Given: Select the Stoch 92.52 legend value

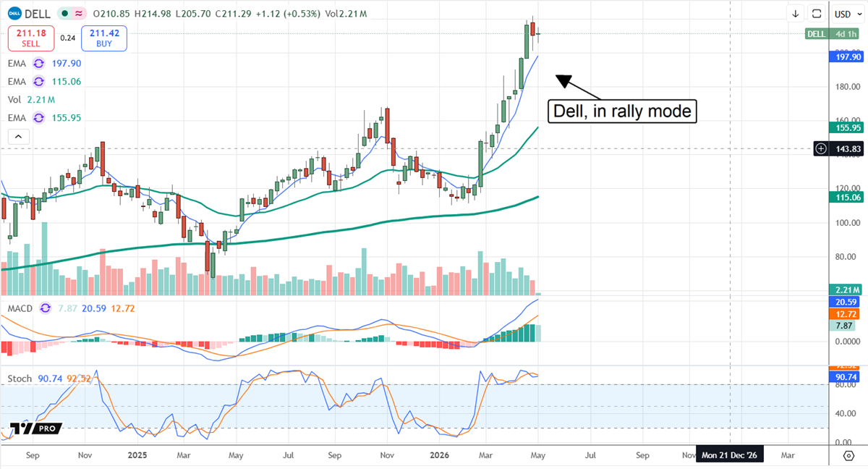Looking at the screenshot, I should (80, 379).
